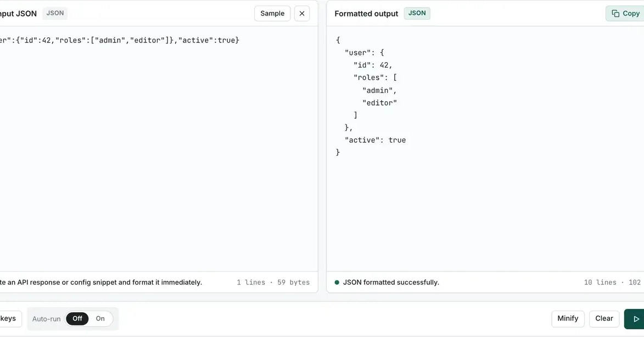Viewport: 644px width, 337px height.
Task: Switch Auto-run to Off
Action: pos(77,318)
